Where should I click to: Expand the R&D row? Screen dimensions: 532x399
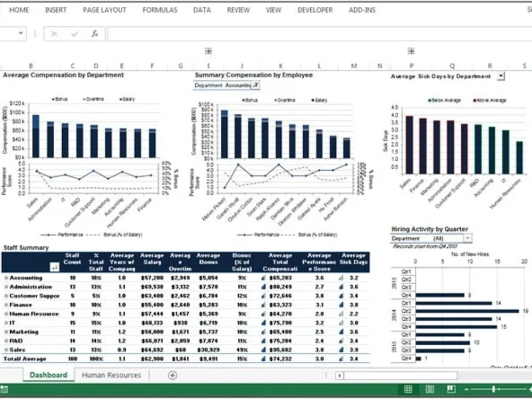(6, 340)
